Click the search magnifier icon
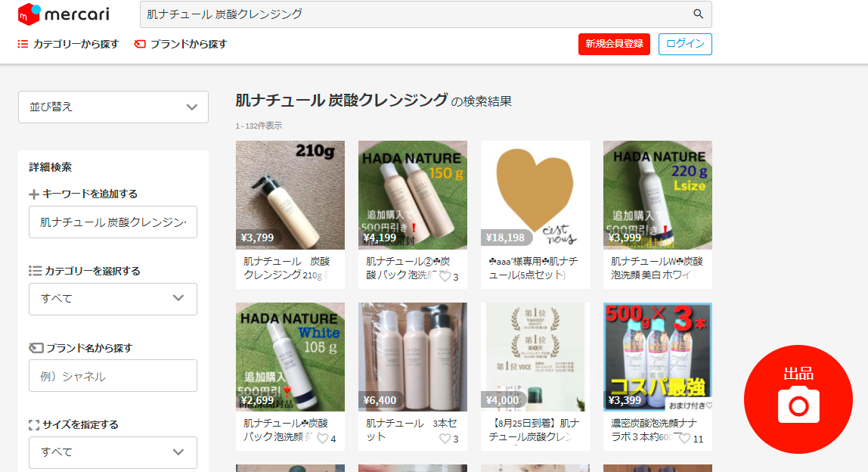The width and height of the screenshot is (868, 472). [698, 14]
